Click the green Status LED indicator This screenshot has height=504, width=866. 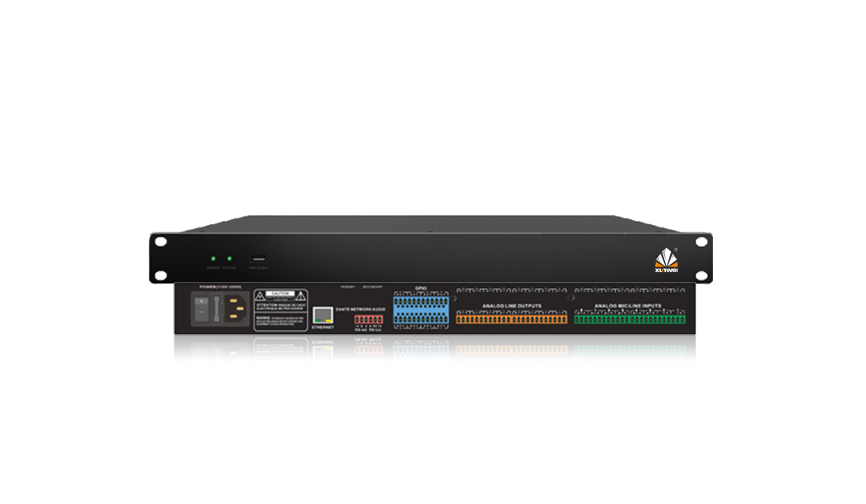click(230, 259)
